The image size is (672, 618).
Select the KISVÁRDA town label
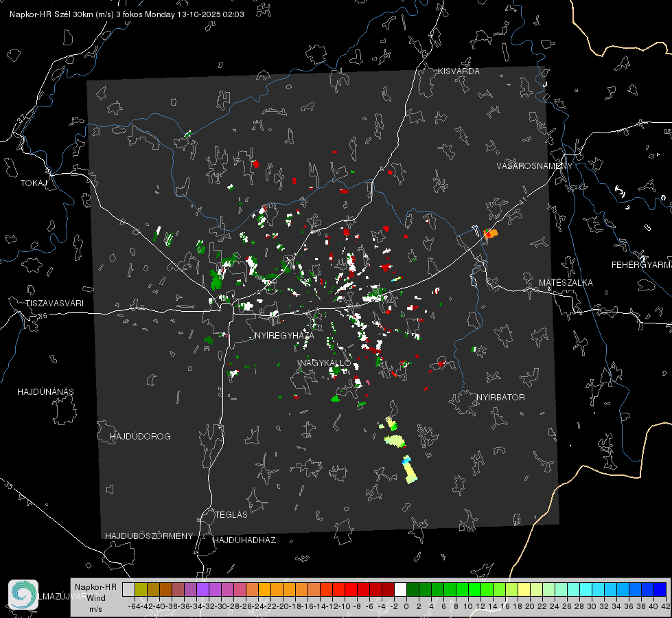click(459, 71)
